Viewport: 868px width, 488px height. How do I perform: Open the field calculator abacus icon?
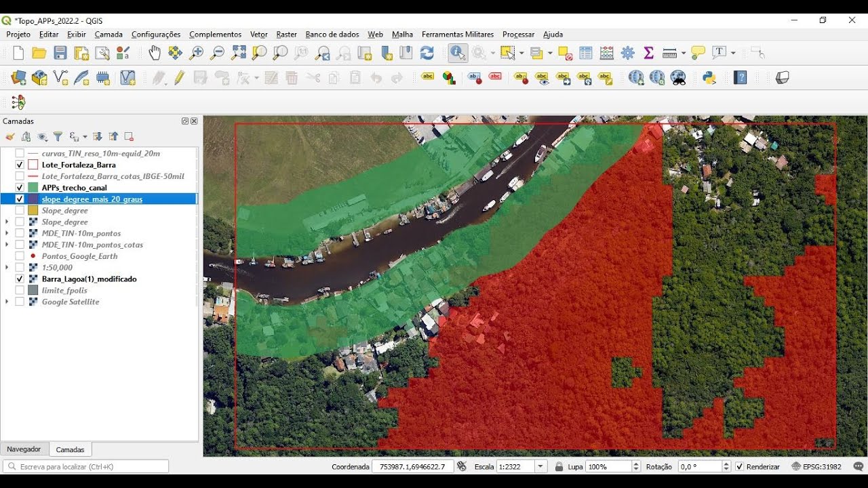point(607,53)
